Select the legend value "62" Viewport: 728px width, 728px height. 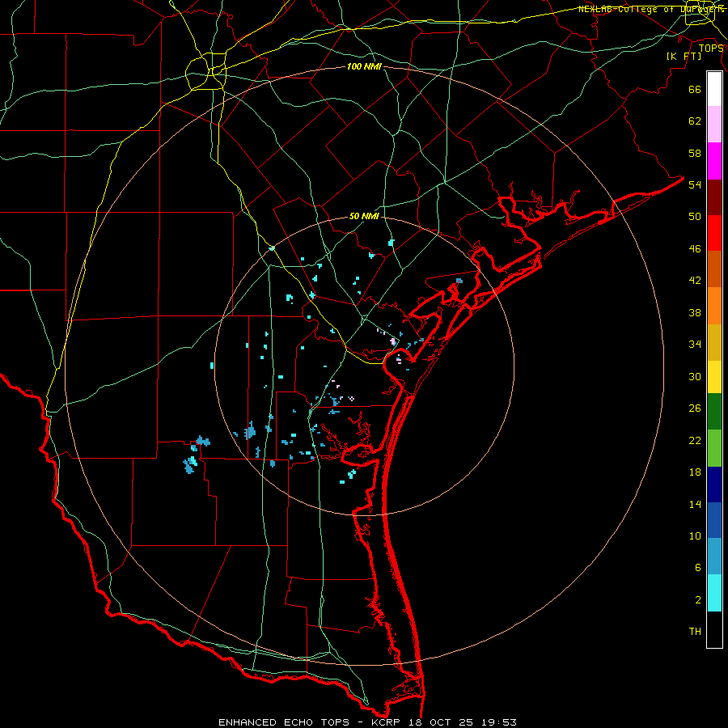click(x=695, y=121)
